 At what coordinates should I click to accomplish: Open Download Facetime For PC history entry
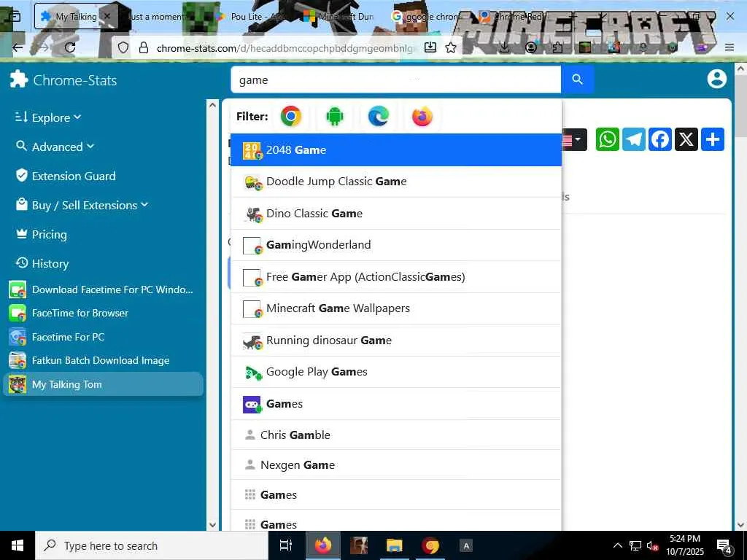(x=101, y=289)
